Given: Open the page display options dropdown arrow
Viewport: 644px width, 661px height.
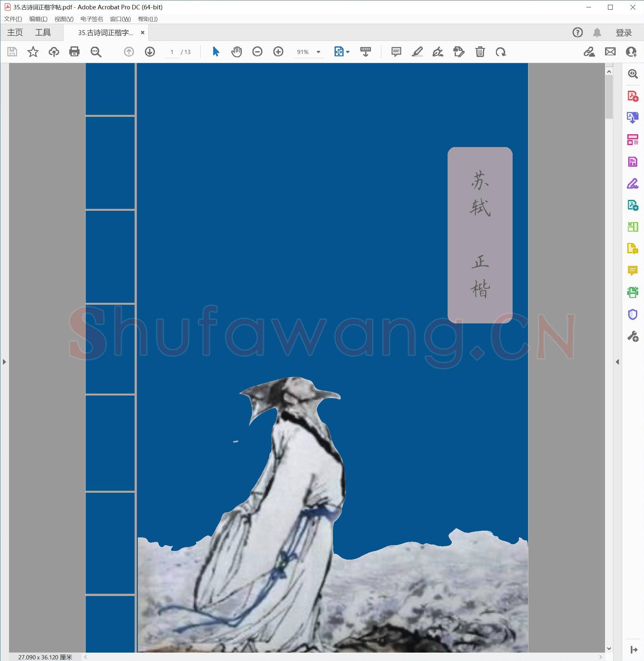Looking at the screenshot, I should [x=347, y=52].
